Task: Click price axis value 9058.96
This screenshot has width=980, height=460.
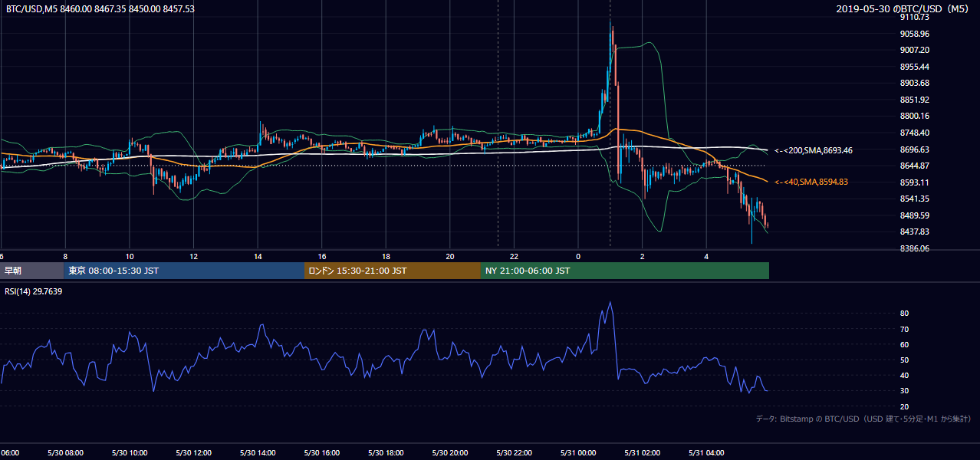Action: pos(914,34)
